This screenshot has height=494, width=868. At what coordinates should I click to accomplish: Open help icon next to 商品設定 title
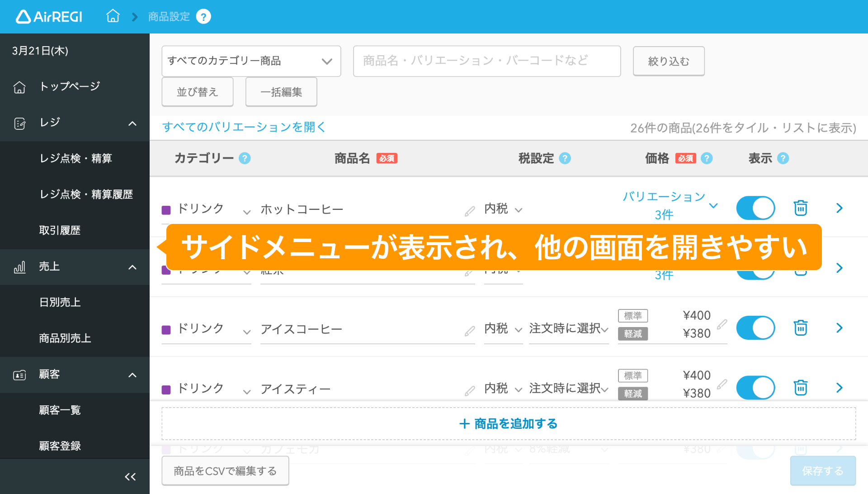coord(203,17)
